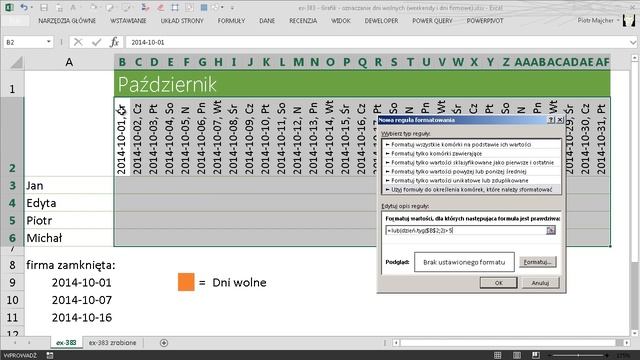The height and width of the screenshot is (360, 640).
Task: Open Insert Function with the fx icon
Action: pyautogui.click(x=115, y=42)
